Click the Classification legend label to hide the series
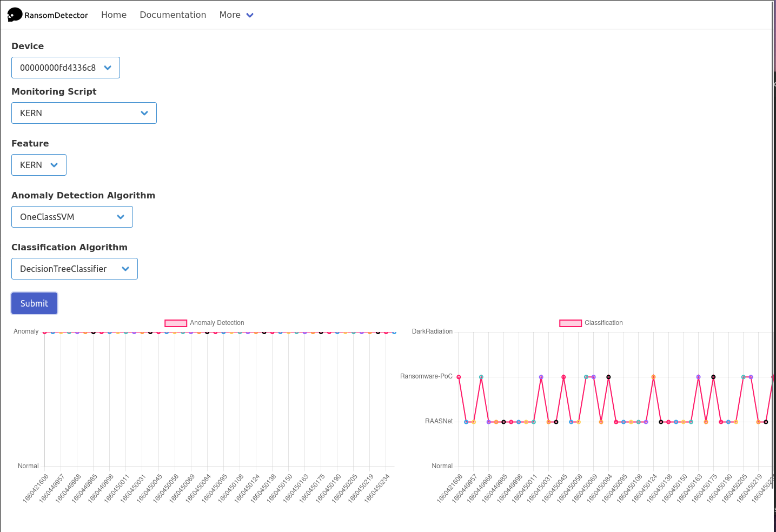Screen dimensions: 776x532 603,323
